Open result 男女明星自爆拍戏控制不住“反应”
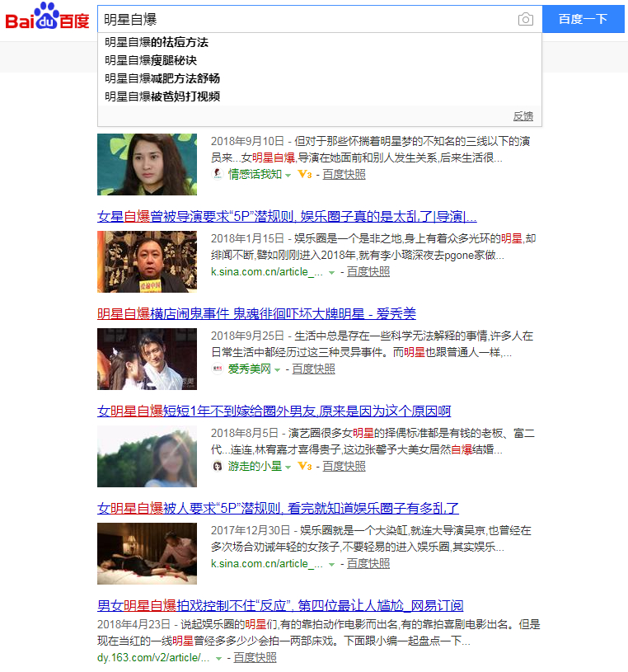This screenshot has width=628, height=672. pos(280,605)
